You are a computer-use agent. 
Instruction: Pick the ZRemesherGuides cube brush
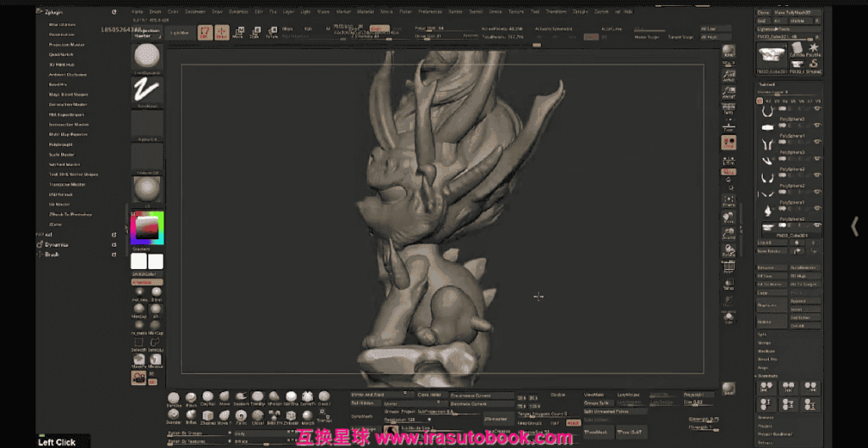tap(208, 416)
